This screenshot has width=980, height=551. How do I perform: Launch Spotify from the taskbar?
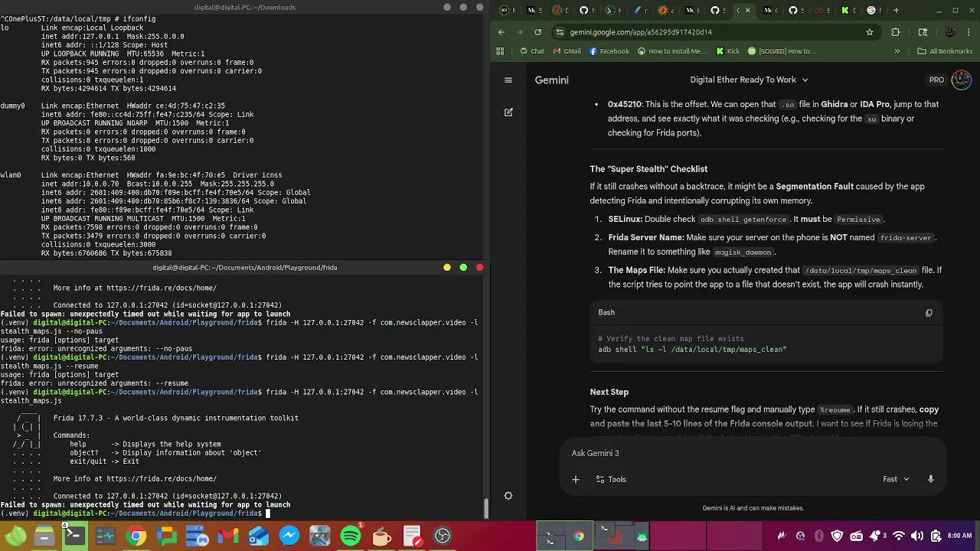tap(351, 536)
